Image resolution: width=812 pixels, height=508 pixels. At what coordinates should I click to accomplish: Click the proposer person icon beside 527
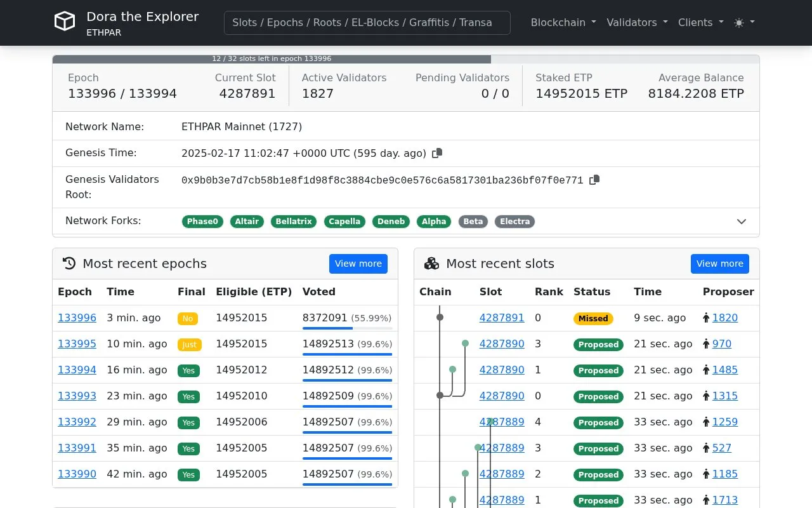click(x=706, y=448)
